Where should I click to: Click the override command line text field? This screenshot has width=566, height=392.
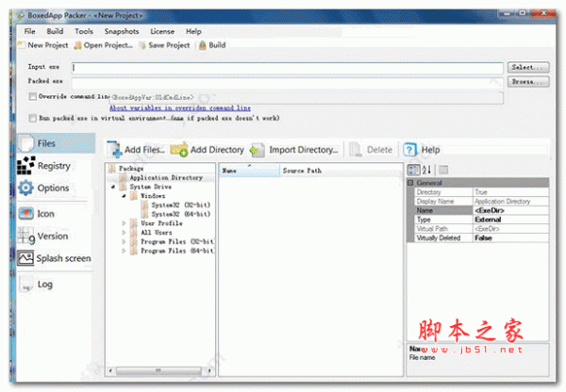pyautogui.click(x=306, y=97)
